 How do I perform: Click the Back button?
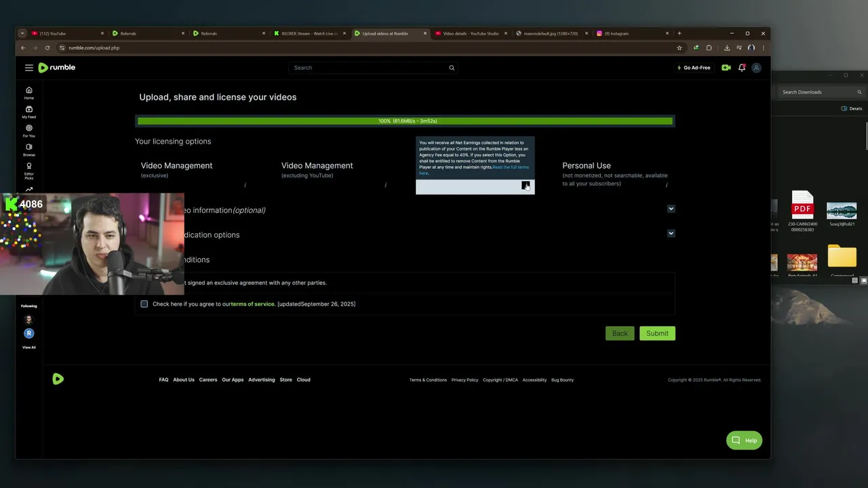tap(620, 333)
